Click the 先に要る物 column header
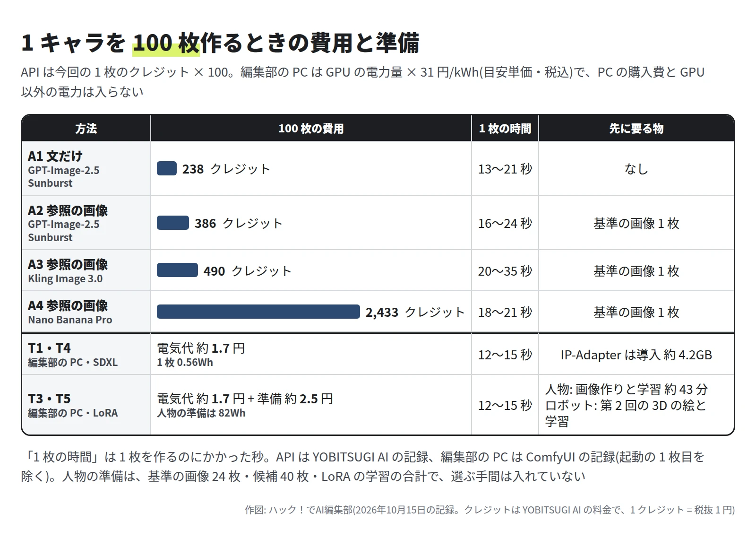 coord(636,128)
